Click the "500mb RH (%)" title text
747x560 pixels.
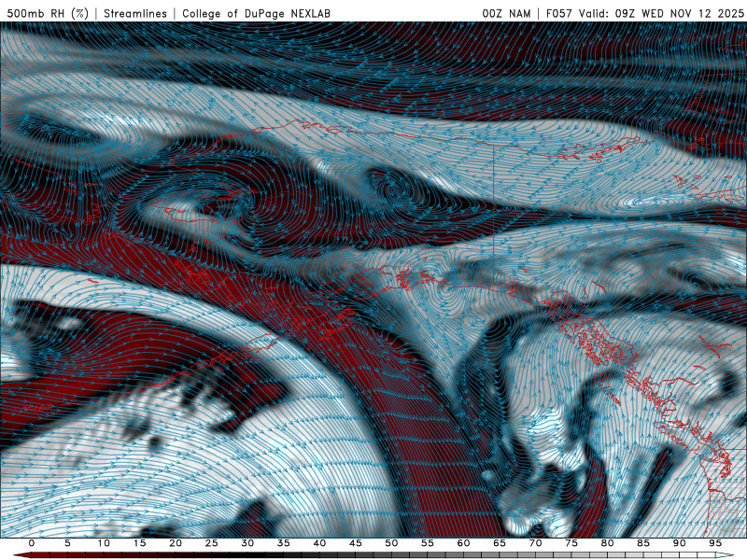point(49,13)
